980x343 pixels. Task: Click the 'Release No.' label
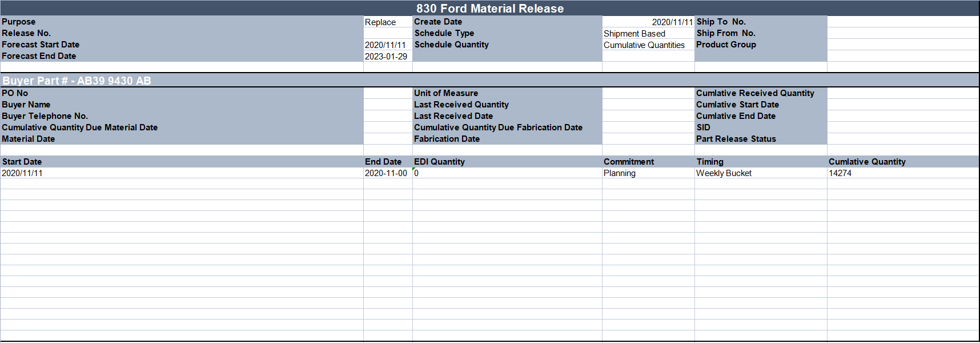(x=182, y=33)
